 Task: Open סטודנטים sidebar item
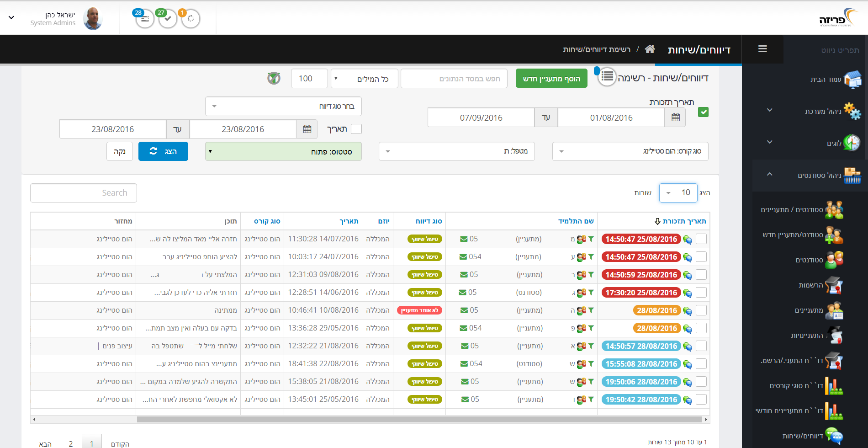tap(820, 260)
